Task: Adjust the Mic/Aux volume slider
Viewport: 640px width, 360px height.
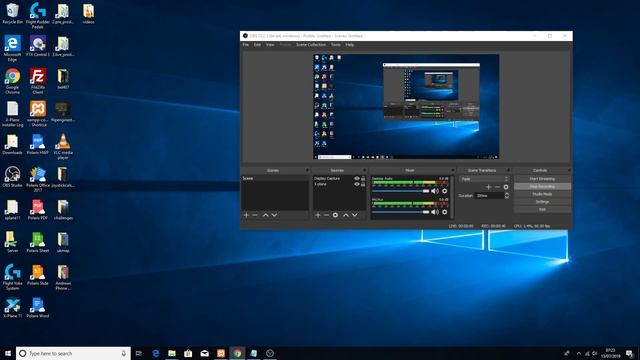Action: tap(400, 212)
